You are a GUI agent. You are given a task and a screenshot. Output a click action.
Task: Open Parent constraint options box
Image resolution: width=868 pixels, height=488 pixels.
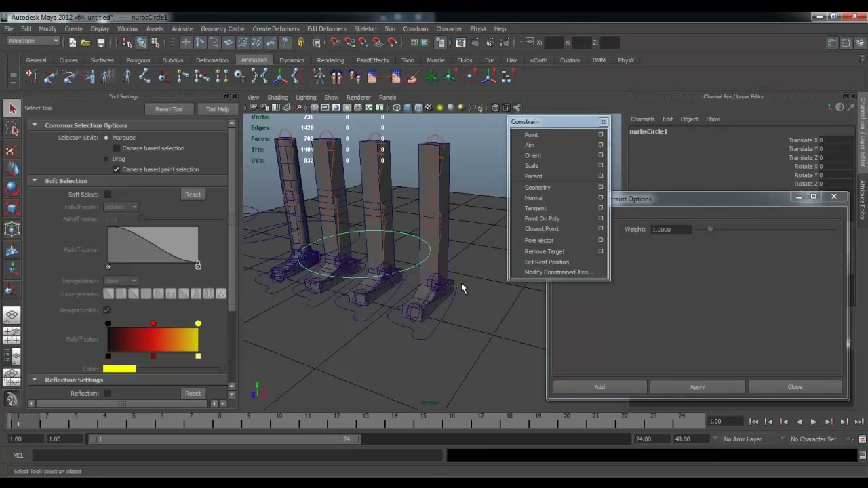600,176
